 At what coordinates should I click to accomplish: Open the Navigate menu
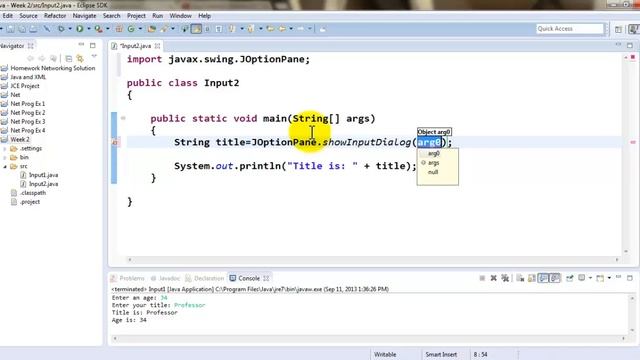[84, 16]
